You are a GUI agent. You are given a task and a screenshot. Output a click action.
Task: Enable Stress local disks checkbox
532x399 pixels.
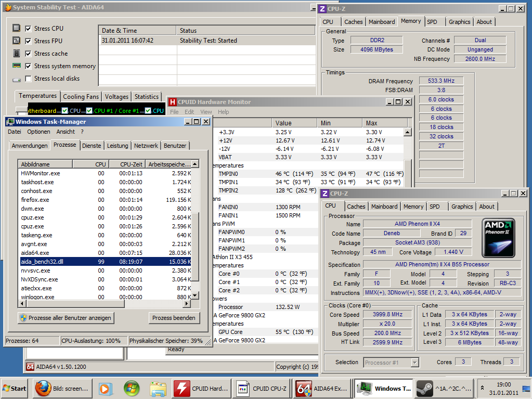coord(28,79)
